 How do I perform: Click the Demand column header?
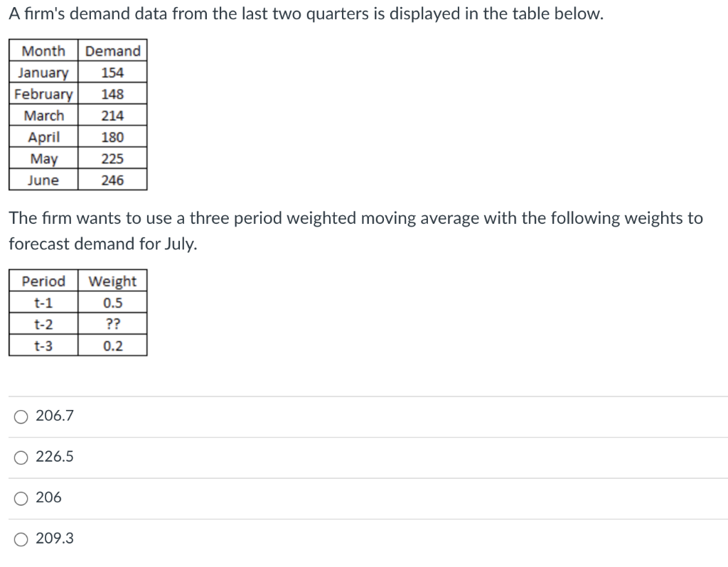click(x=112, y=50)
